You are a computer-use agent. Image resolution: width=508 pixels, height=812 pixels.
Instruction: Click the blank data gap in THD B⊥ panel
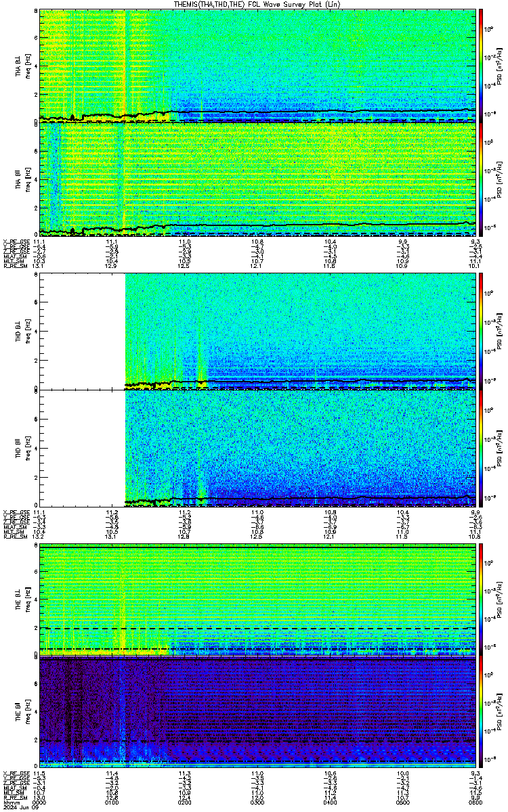tap(83, 330)
